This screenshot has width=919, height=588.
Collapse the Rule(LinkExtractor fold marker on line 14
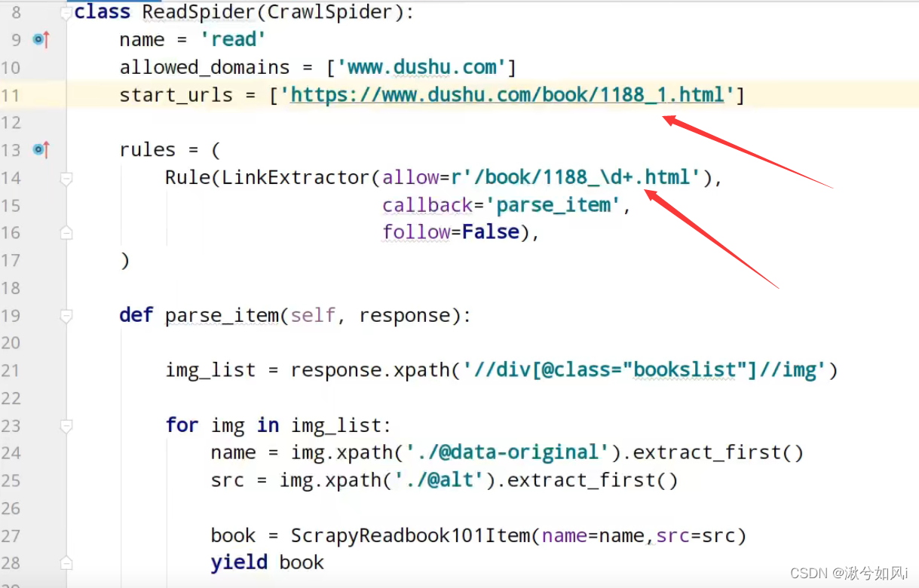66,178
